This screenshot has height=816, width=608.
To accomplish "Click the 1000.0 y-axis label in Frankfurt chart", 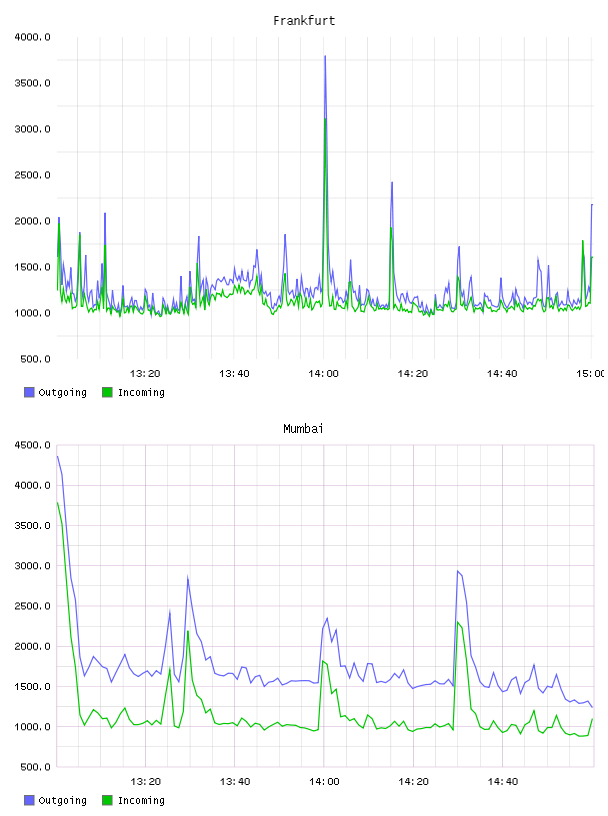I will [32, 313].
